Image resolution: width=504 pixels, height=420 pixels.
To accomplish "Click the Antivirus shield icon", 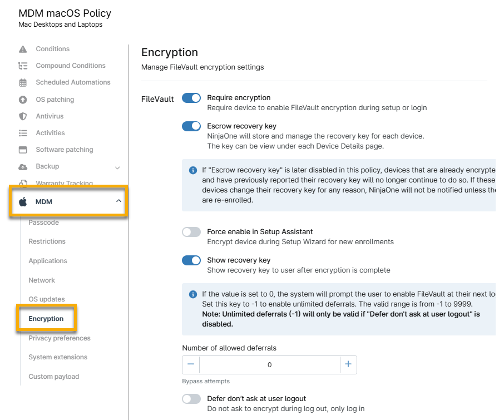I will (23, 116).
